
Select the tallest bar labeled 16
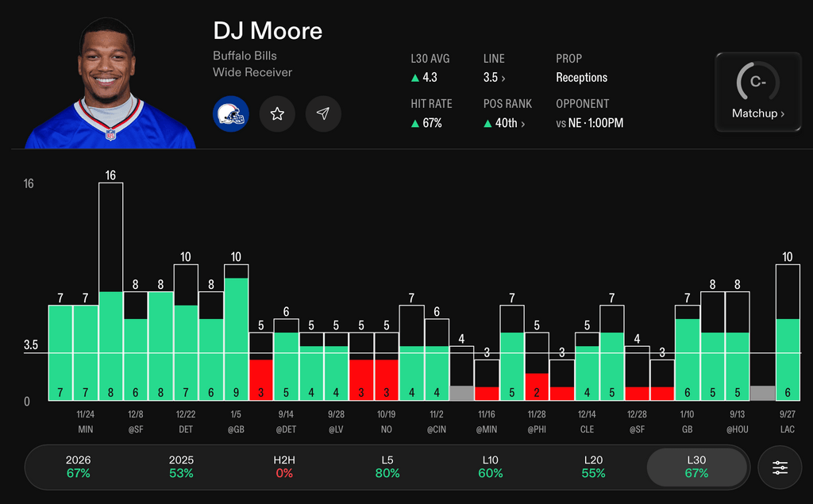point(110,291)
